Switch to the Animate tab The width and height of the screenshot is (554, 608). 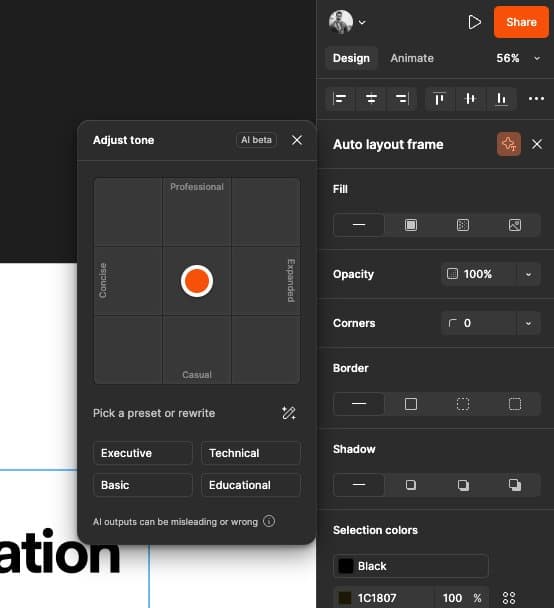pyautogui.click(x=412, y=58)
